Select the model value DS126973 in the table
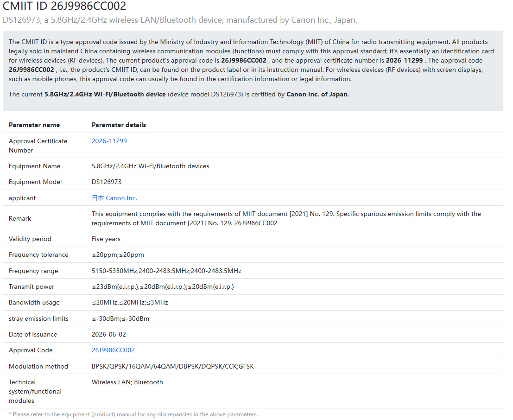Viewport: 513px width, 420px height. 106,182
